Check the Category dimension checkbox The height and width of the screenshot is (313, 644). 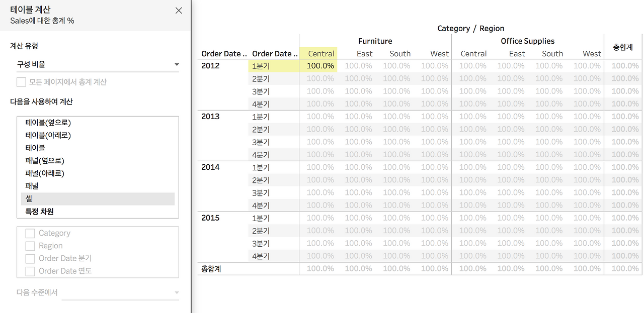pyautogui.click(x=30, y=233)
